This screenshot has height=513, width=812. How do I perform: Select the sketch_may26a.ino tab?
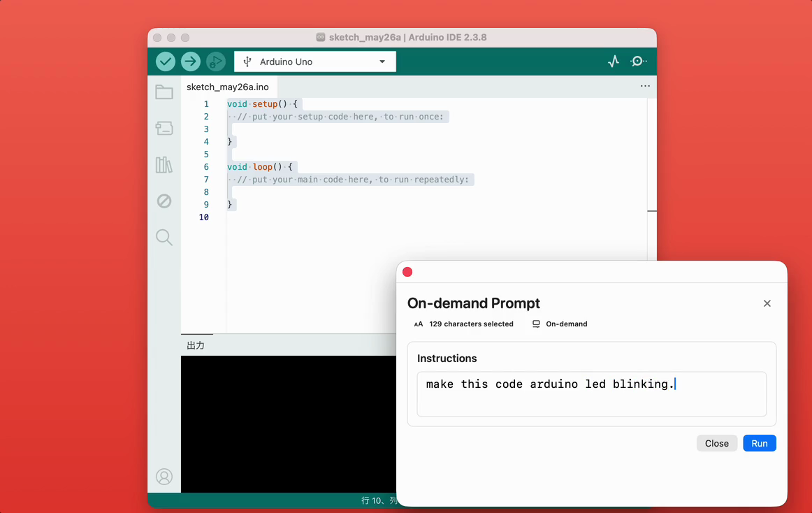coord(228,87)
